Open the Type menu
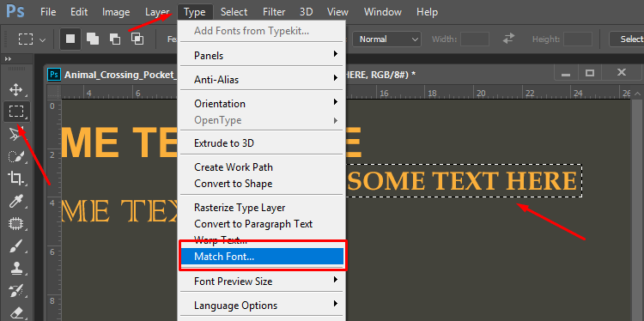This screenshot has width=644, height=321. (195, 12)
